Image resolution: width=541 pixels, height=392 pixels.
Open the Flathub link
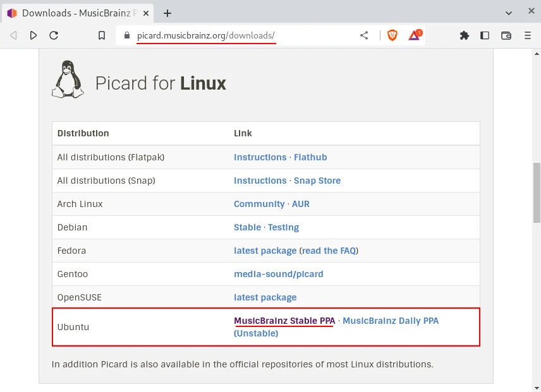tap(310, 157)
